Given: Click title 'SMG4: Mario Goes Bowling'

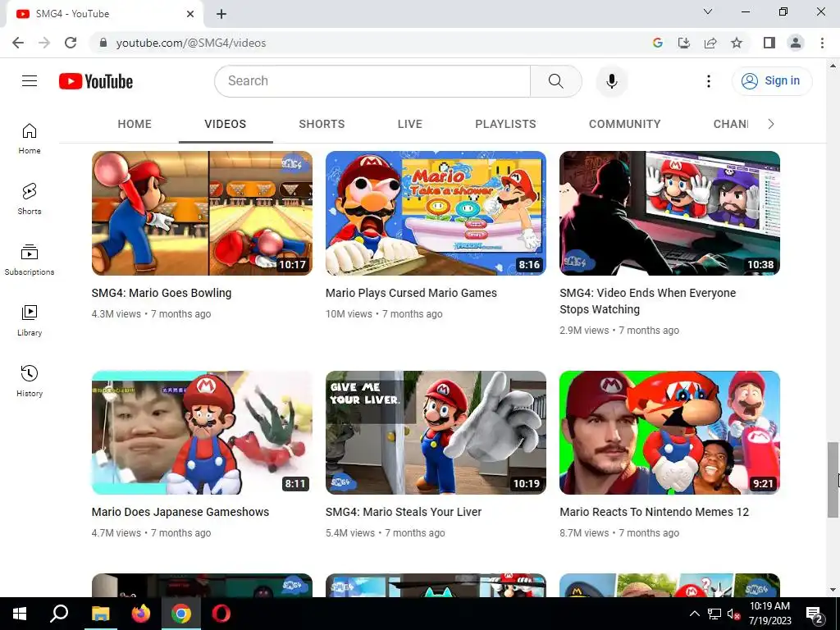Looking at the screenshot, I should 162,293.
